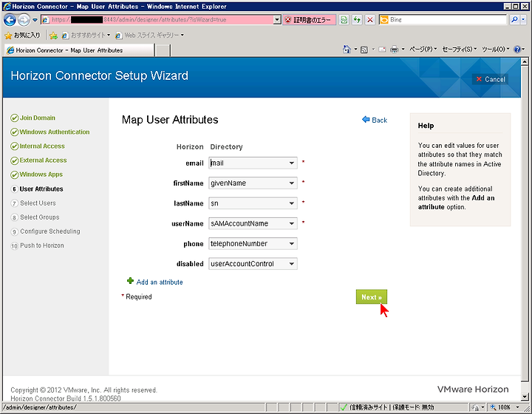Screen dimensions: 532x414
Task: Click the Help question mark icon
Action: (517, 50)
